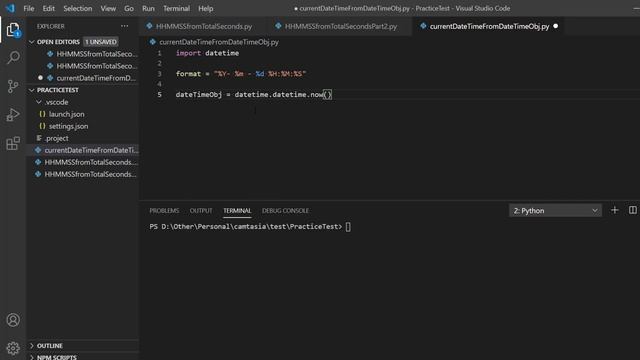Open the Selection menu
This screenshot has height=360, width=640.
pyautogui.click(x=78, y=8)
